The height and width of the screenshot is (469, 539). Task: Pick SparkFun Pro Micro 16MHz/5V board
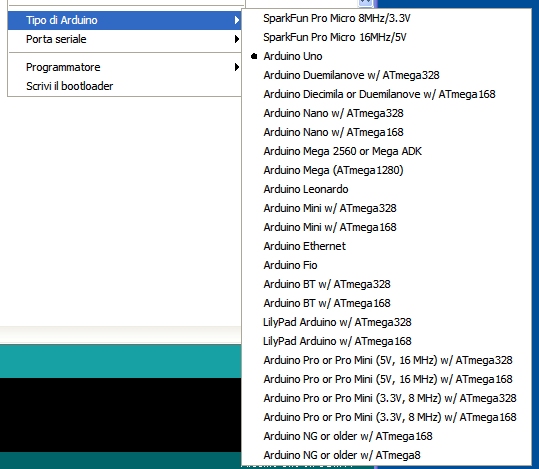tap(386, 37)
